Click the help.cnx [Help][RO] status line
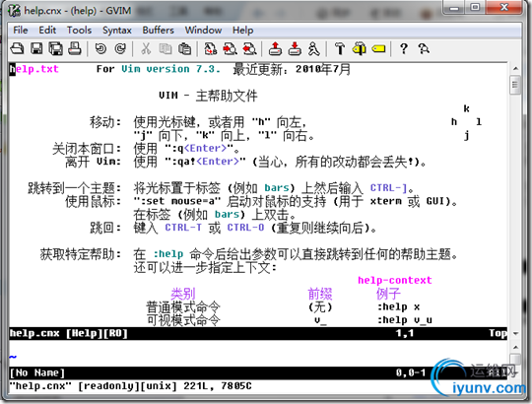532x404 pixels. click(x=258, y=333)
